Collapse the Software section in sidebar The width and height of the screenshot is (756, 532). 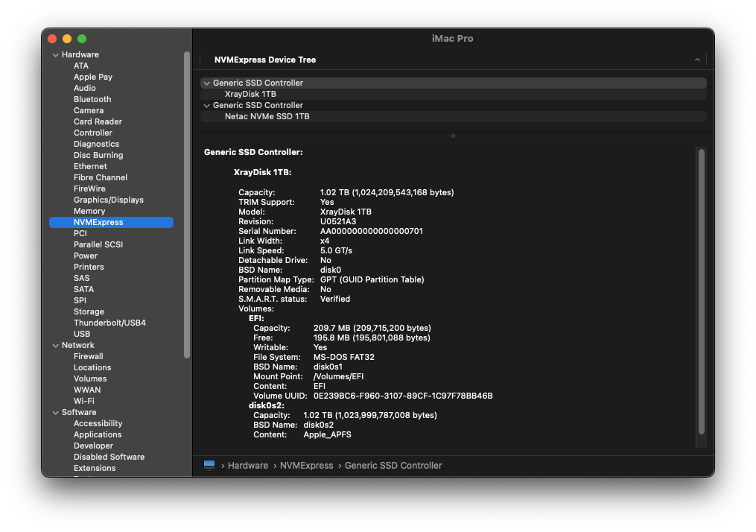pyautogui.click(x=56, y=412)
